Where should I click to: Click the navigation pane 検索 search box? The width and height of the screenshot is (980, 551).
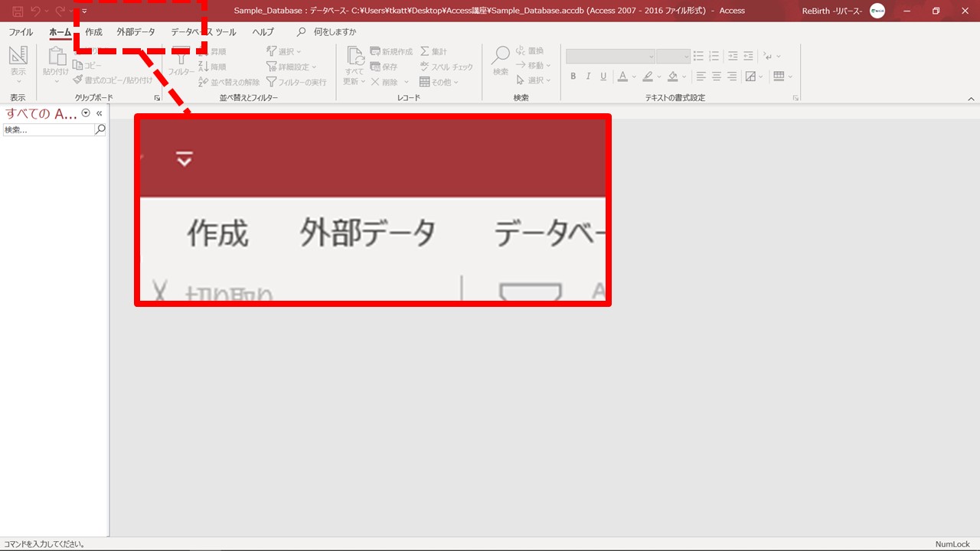[48, 130]
